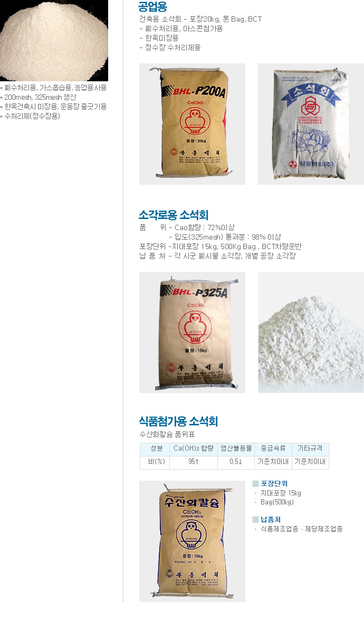Click the 지대포장 15kg list item
This screenshot has height=619, width=364.
tap(281, 493)
